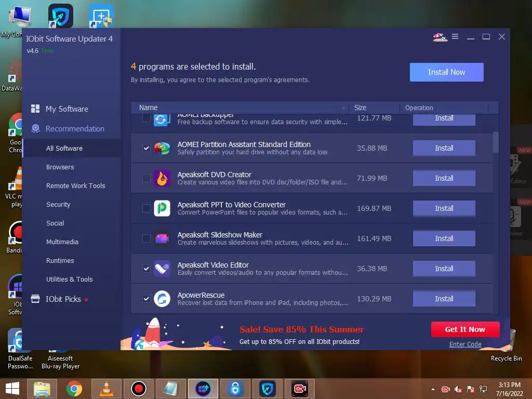
Task: Check the Apeaksoft Slideshow Maker checkbox
Action: (146, 238)
